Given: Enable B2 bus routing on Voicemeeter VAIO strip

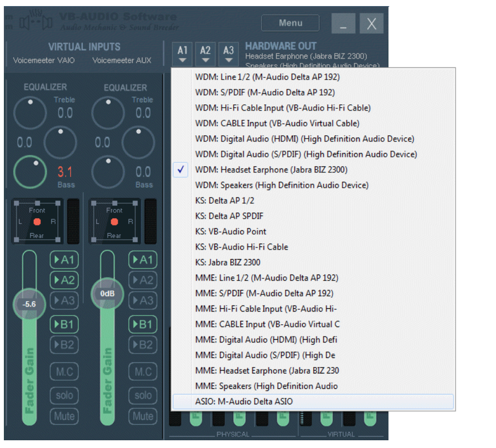Looking at the screenshot, I should tap(64, 345).
